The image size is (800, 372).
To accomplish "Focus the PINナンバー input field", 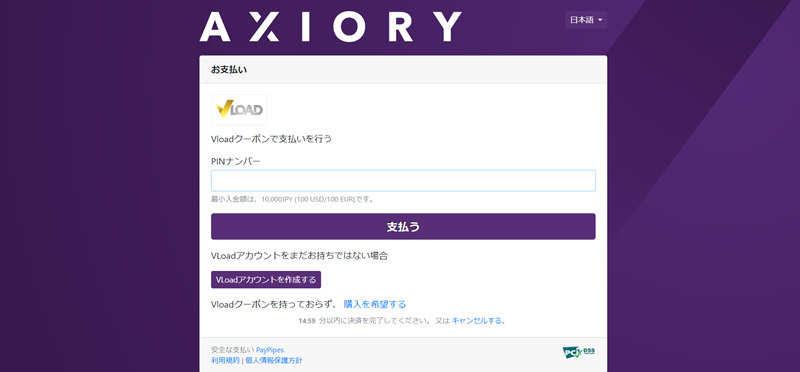I will click(403, 181).
